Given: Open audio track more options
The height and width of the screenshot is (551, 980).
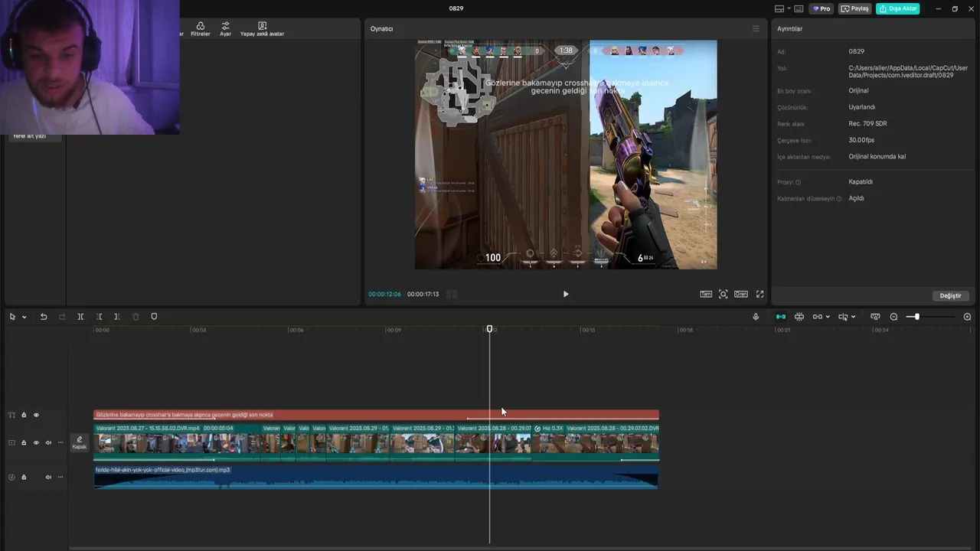Looking at the screenshot, I should 60,477.
